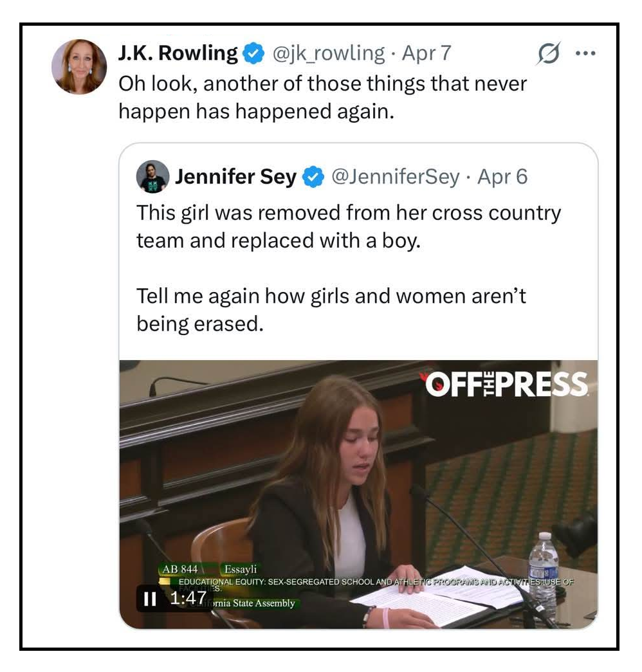Open the Apr 7 tweet timestamp
642x672 pixels.
pyautogui.click(x=426, y=53)
